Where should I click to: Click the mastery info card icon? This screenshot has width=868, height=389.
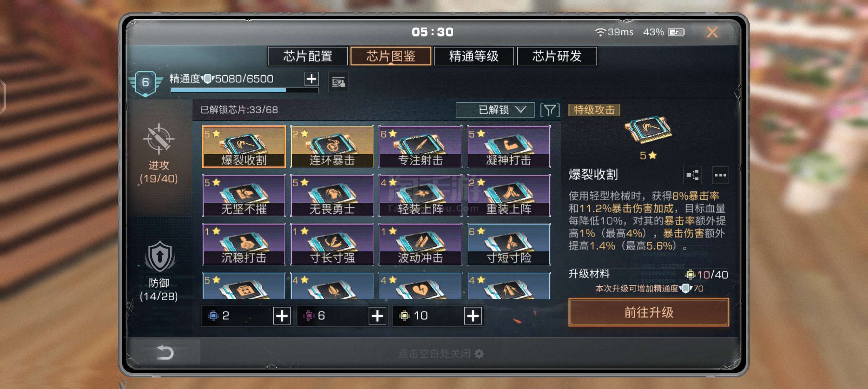click(338, 82)
